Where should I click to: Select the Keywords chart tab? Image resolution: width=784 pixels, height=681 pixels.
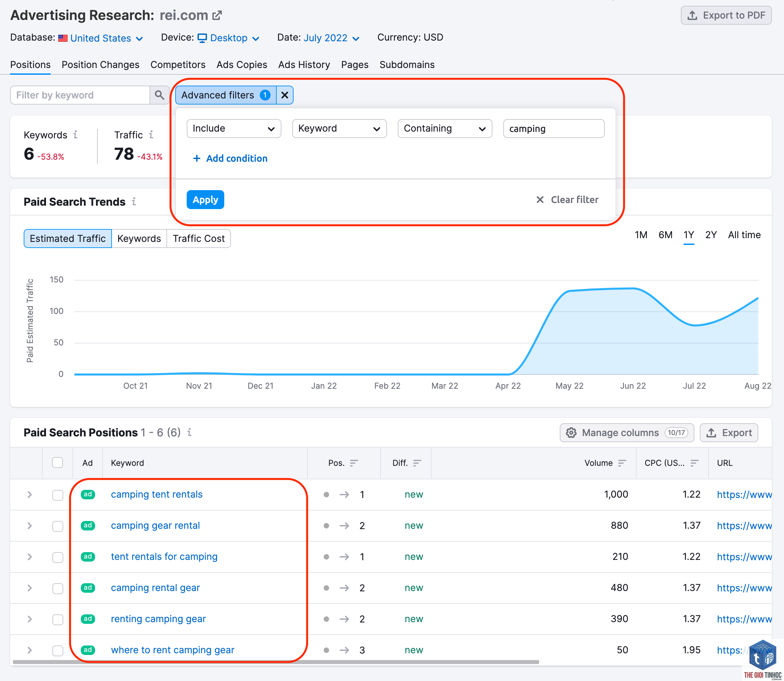[139, 238]
